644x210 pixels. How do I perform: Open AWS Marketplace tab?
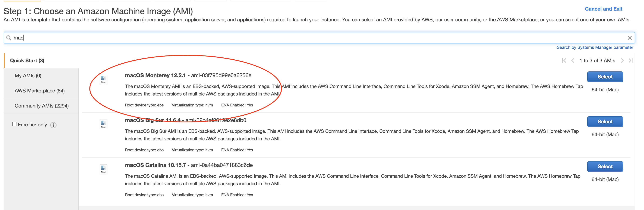click(40, 91)
